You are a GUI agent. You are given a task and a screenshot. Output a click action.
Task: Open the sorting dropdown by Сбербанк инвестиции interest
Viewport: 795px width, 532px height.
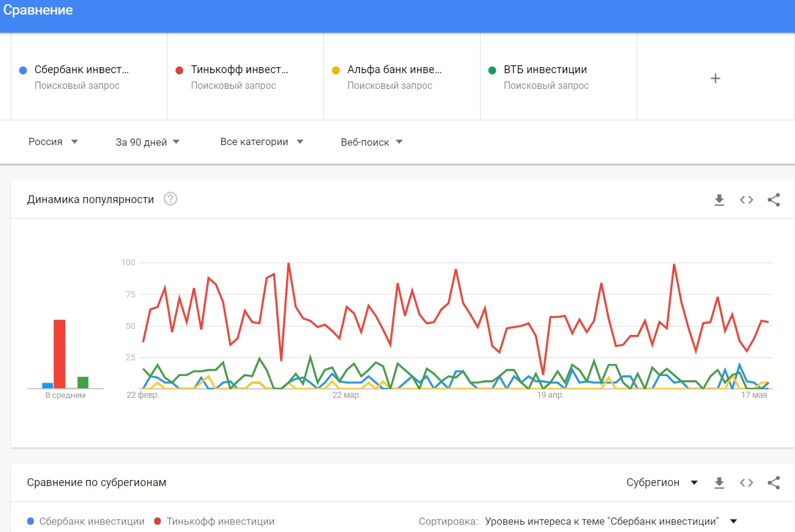[611, 521]
